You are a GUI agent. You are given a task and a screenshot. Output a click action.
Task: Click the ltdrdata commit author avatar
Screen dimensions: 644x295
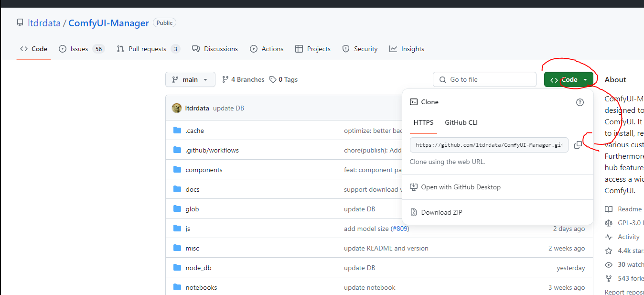click(177, 108)
